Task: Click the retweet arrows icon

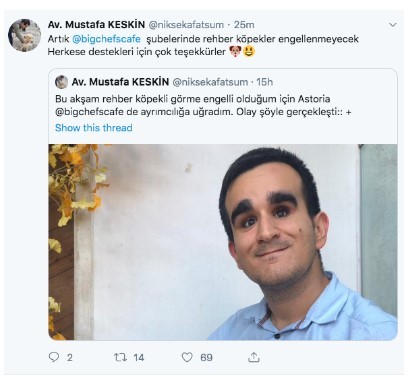Action: (x=120, y=357)
